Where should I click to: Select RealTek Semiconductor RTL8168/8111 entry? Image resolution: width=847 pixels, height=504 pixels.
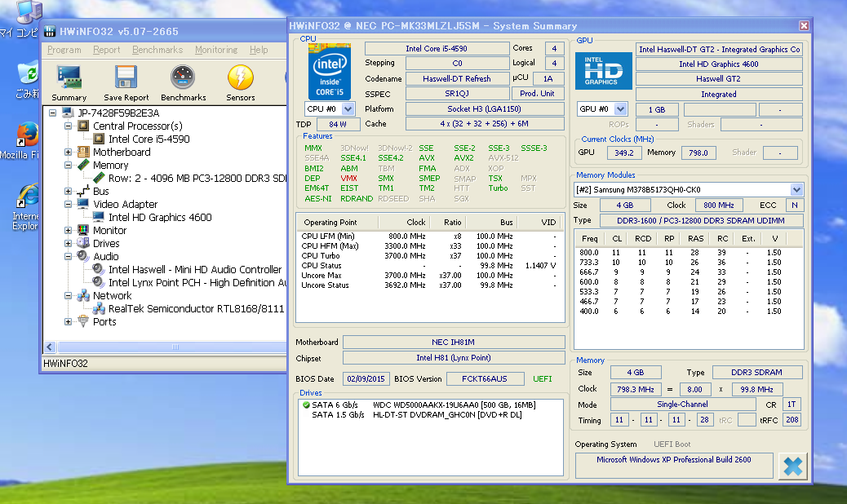pyautogui.click(x=196, y=308)
